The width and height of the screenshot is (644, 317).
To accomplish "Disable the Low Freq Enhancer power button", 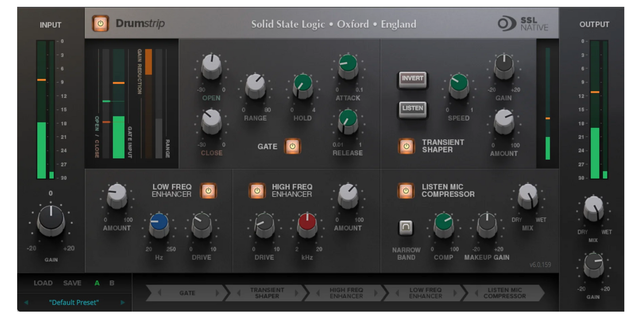I will (x=209, y=191).
